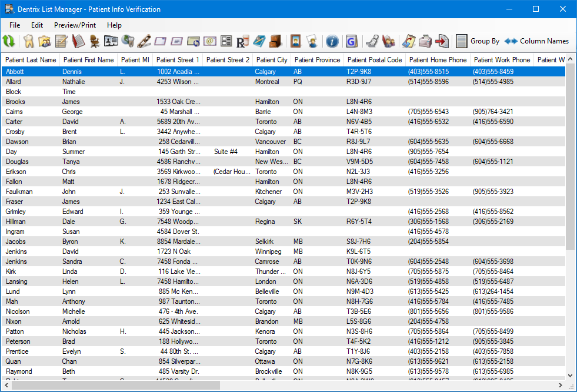Open the Rx prescription icon
Screen dimensions: 577x392
point(242,41)
